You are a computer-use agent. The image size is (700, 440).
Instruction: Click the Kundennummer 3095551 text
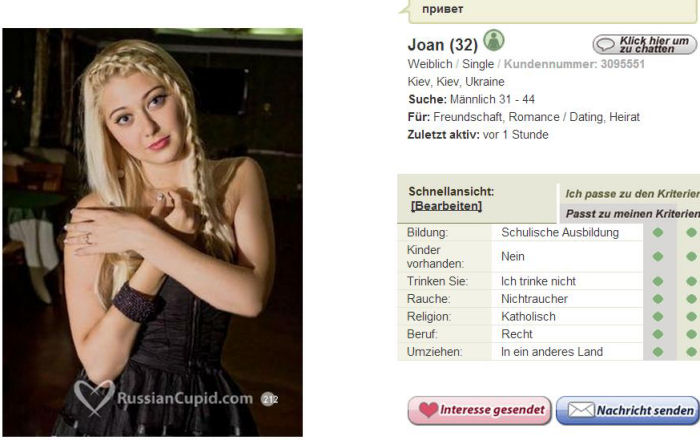click(574, 64)
